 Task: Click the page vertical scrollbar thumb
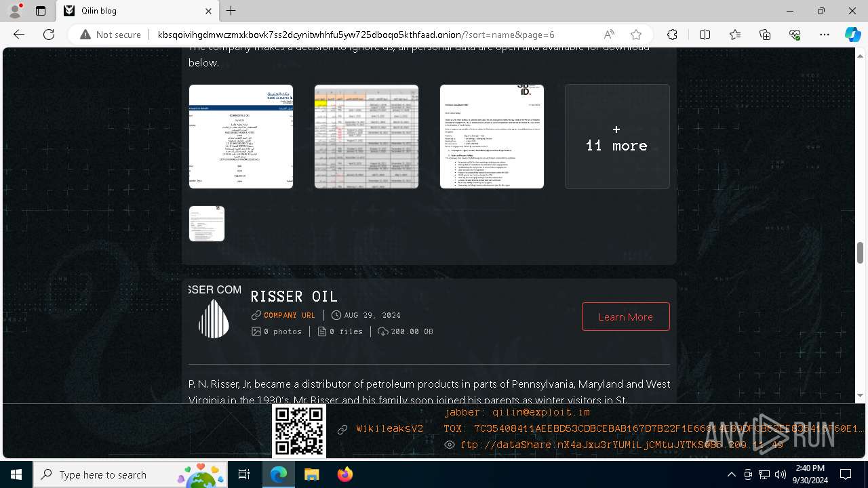860,252
